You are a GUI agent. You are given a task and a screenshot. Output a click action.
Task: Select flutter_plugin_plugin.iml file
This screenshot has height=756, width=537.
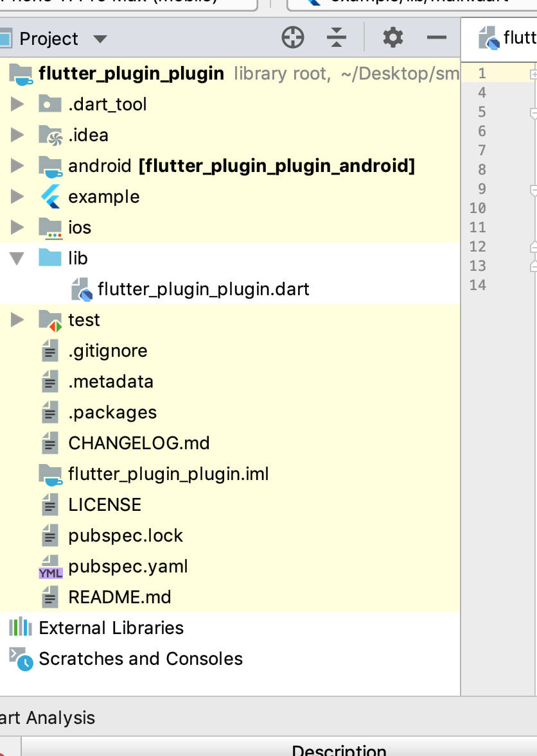tap(168, 474)
